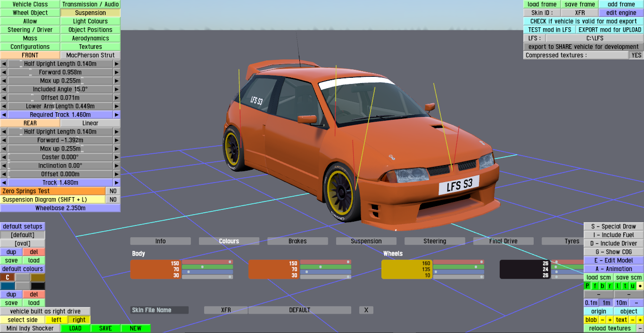Click CHECK if vehicle is valid for mod export
644x333 pixels.
[583, 21]
